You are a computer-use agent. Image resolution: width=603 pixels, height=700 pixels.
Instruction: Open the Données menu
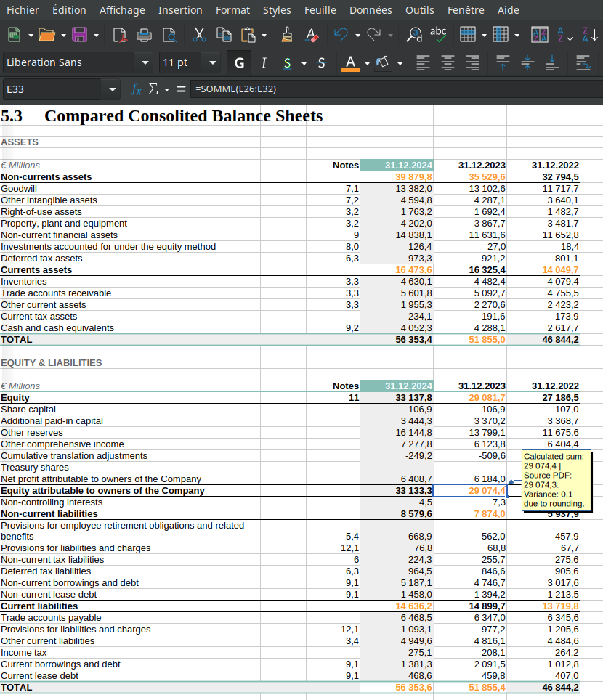(370, 9)
